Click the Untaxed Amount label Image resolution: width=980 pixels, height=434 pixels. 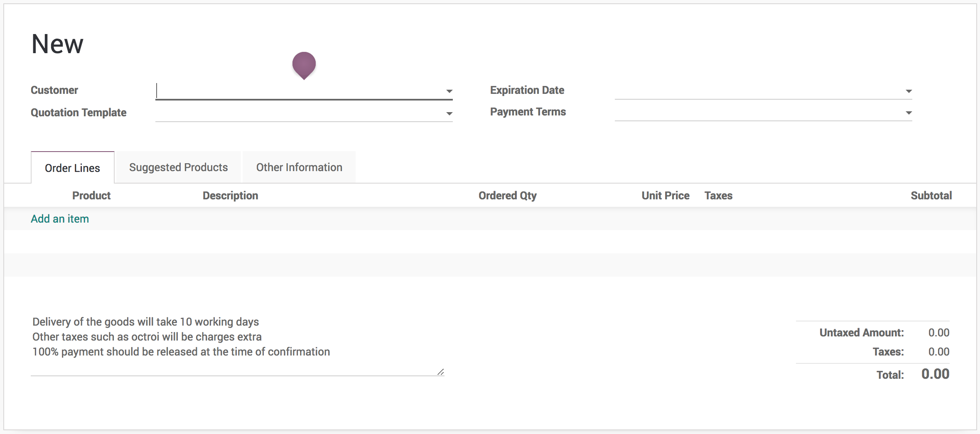[862, 333]
